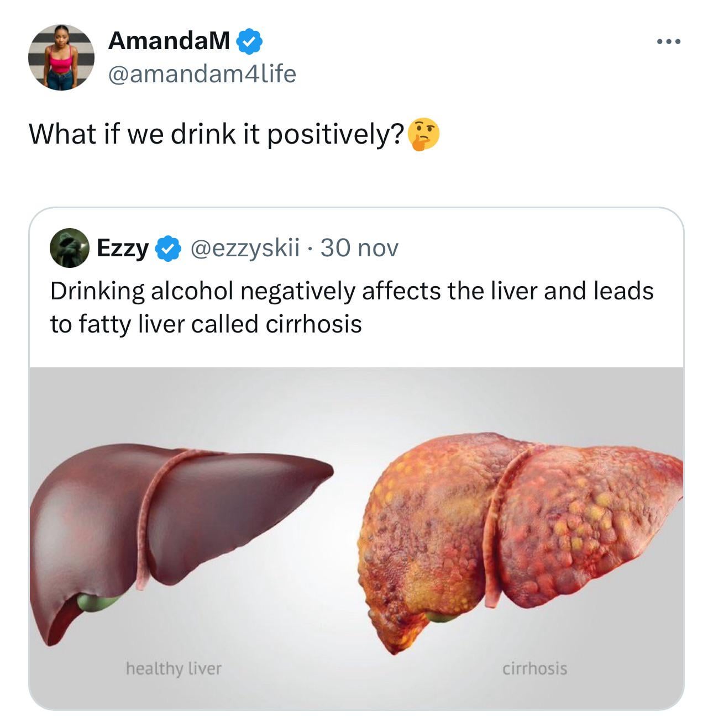The width and height of the screenshot is (713, 728).
Task: Open the @ezzyskii handle link
Action: coord(245,248)
